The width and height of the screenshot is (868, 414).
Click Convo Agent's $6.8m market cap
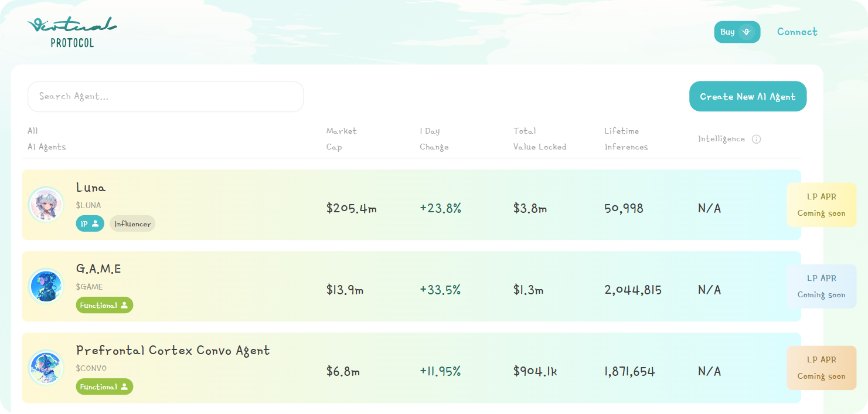343,371
